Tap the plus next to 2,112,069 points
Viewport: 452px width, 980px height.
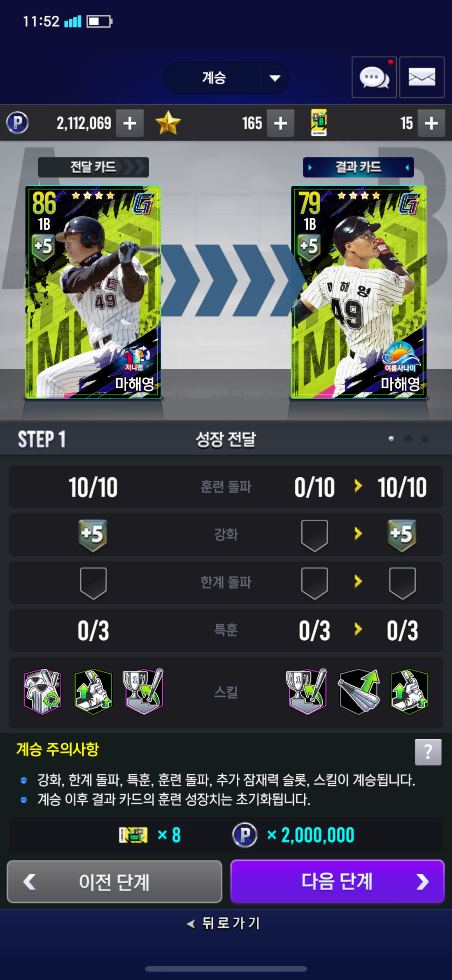130,123
